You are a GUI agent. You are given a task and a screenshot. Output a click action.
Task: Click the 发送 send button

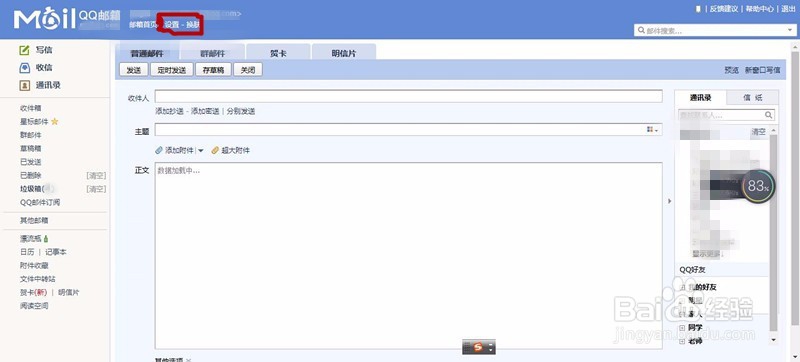pyautogui.click(x=133, y=70)
